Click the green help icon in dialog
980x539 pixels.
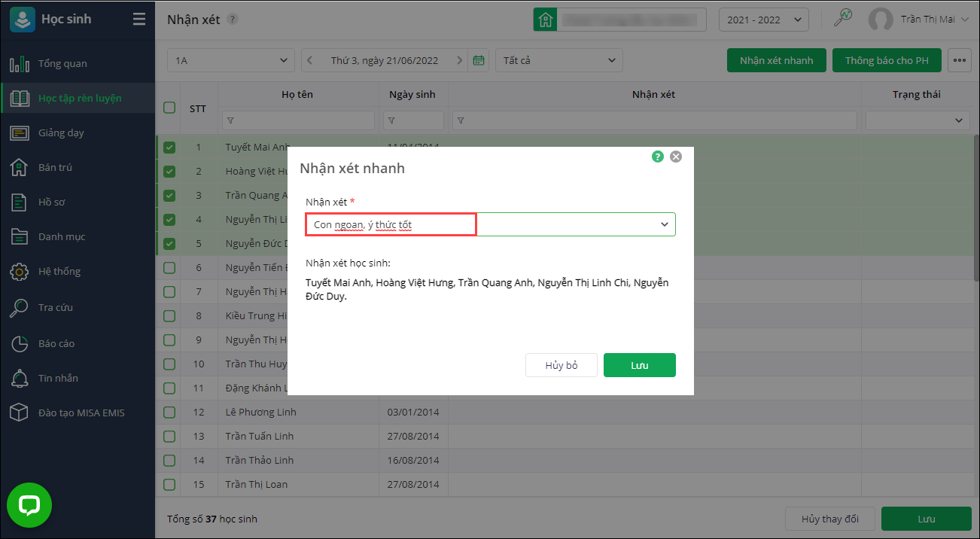click(658, 157)
